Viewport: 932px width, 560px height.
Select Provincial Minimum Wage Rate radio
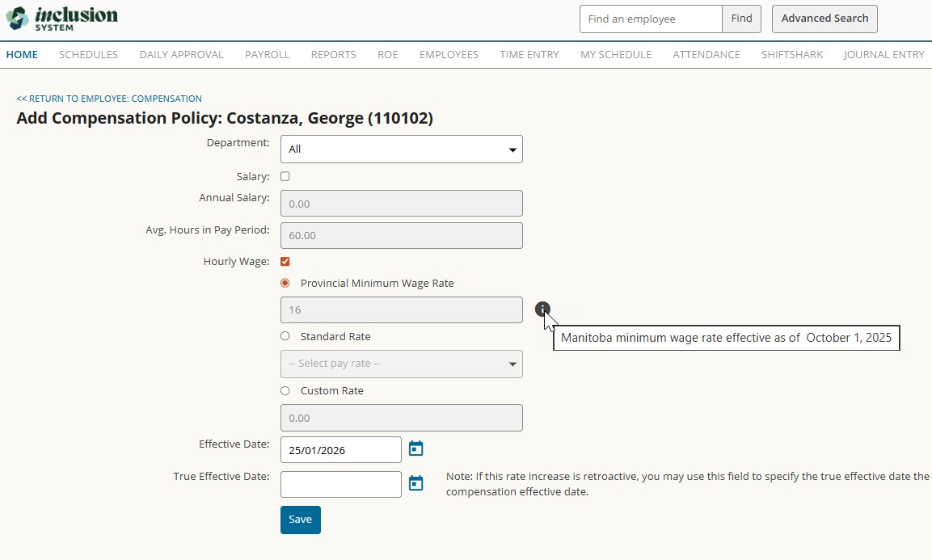pyautogui.click(x=285, y=283)
